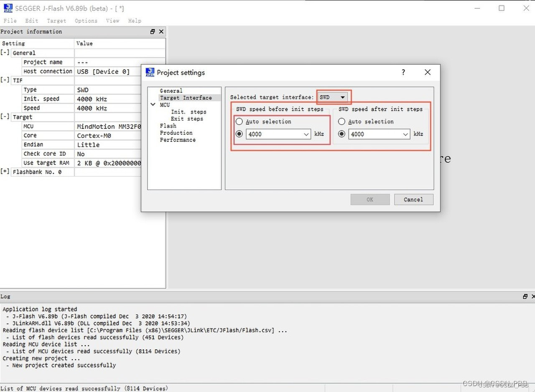The width and height of the screenshot is (535, 392).
Task: Undock the Log panel
Action: coord(525,296)
